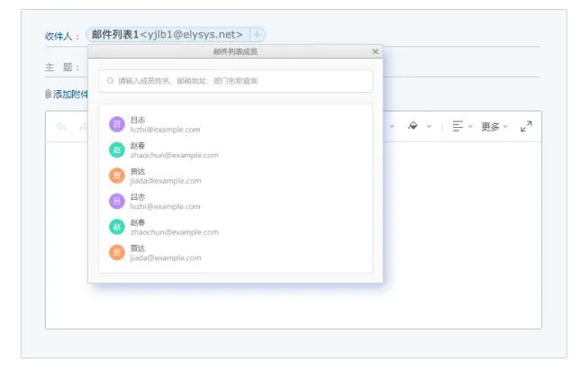Screen dimensions: 588x380
Task: Click the member search input field
Action: pos(239,81)
